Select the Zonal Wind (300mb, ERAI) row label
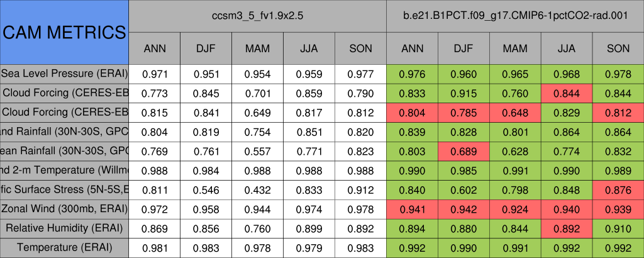 (64, 208)
